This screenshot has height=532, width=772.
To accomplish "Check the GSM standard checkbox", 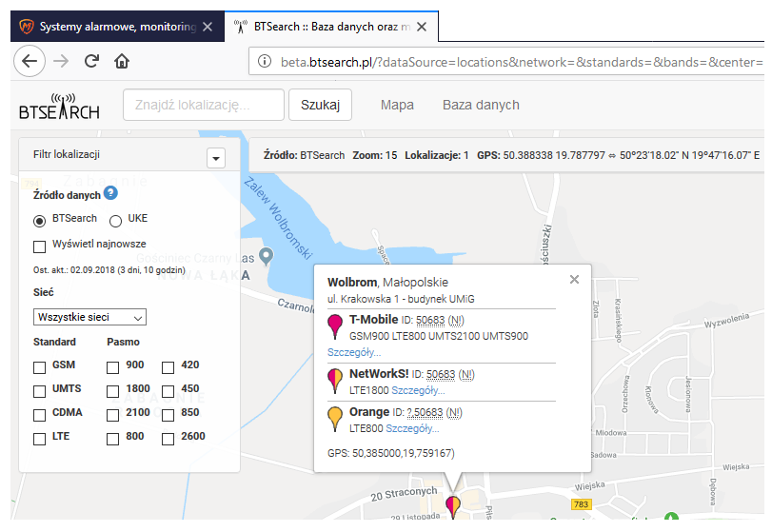I will 40,366.
